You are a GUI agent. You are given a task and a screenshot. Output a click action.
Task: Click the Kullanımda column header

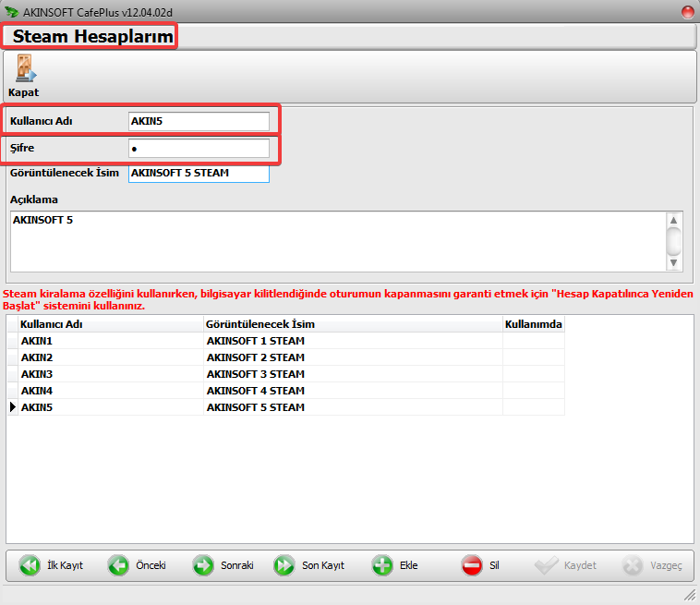(x=534, y=324)
